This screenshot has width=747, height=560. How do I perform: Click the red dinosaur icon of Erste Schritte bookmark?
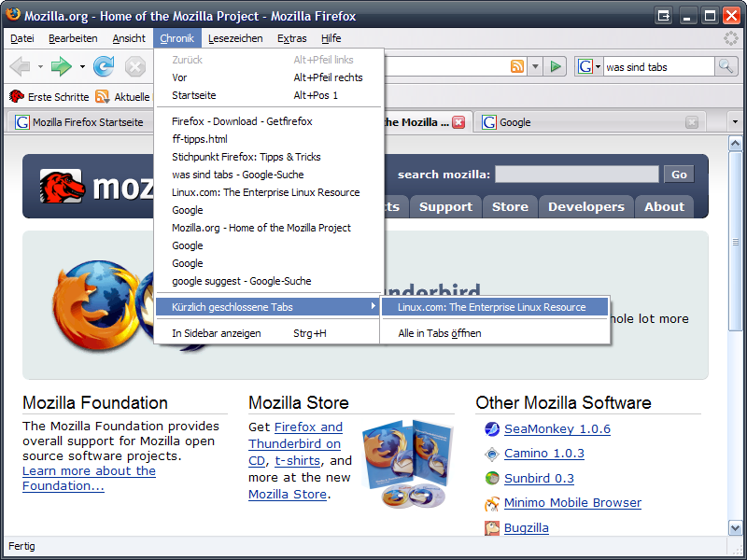coord(17,97)
